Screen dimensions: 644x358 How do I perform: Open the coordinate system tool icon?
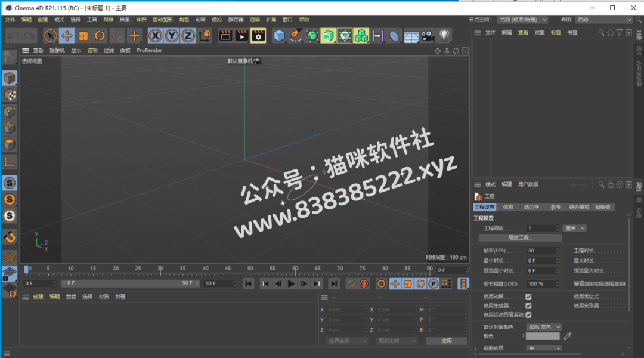205,36
